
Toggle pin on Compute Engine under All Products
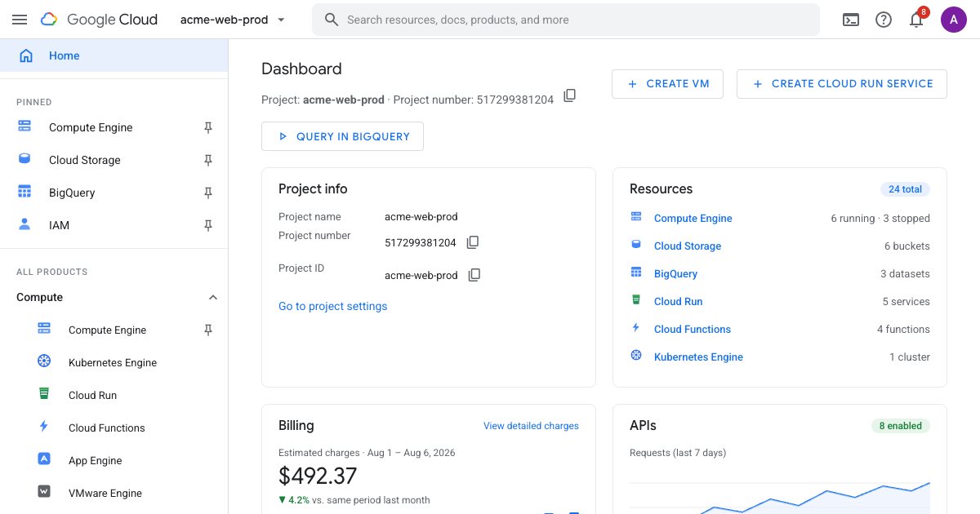[x=208, y=330]
